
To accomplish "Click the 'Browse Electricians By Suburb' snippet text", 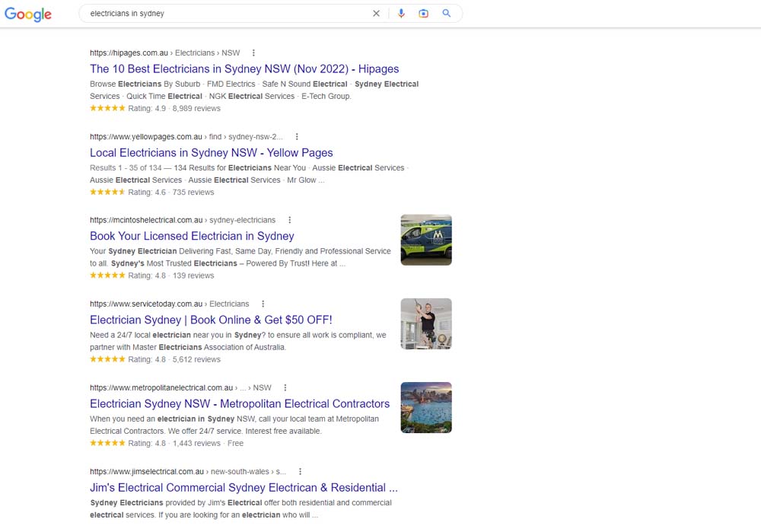I will 145,84.
